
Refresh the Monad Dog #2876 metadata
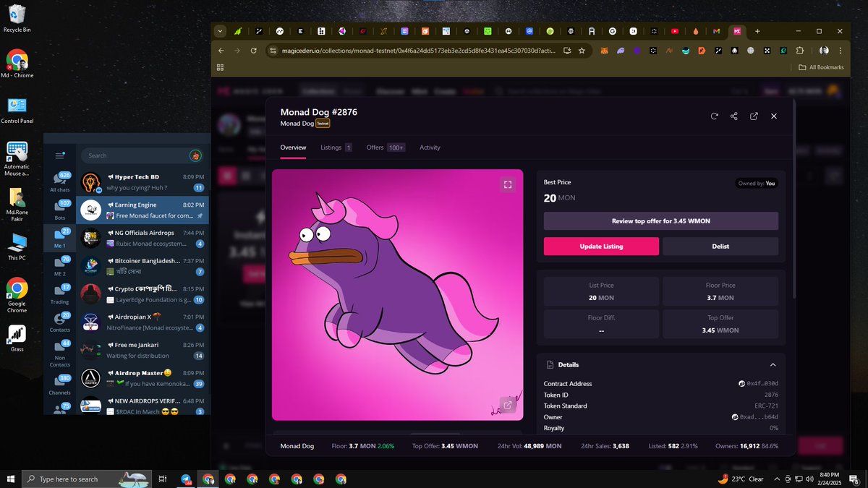pyautogui.click(x=715, y=116)
